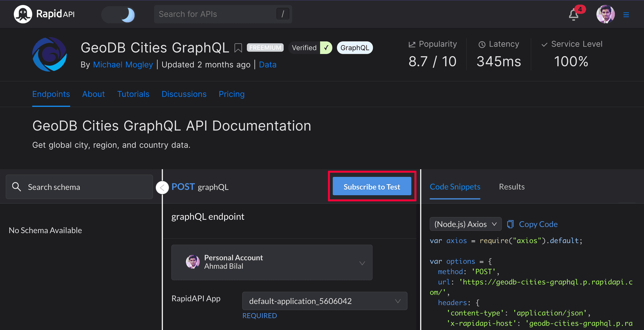Switch to the Pricing tab
The image size is (644, 330).
pos(231,94)
